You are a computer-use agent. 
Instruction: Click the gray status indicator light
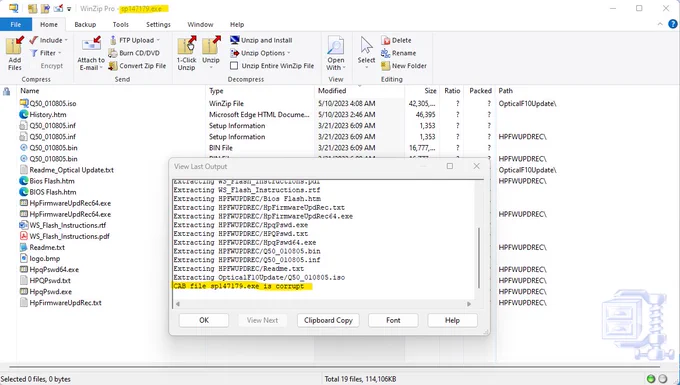(x=663, y=379)
